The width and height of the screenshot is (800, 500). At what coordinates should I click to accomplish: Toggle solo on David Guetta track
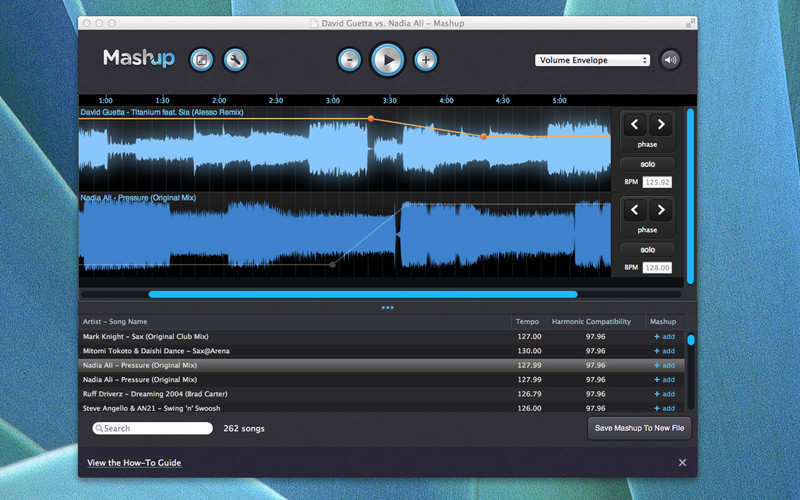click(647, 164)
